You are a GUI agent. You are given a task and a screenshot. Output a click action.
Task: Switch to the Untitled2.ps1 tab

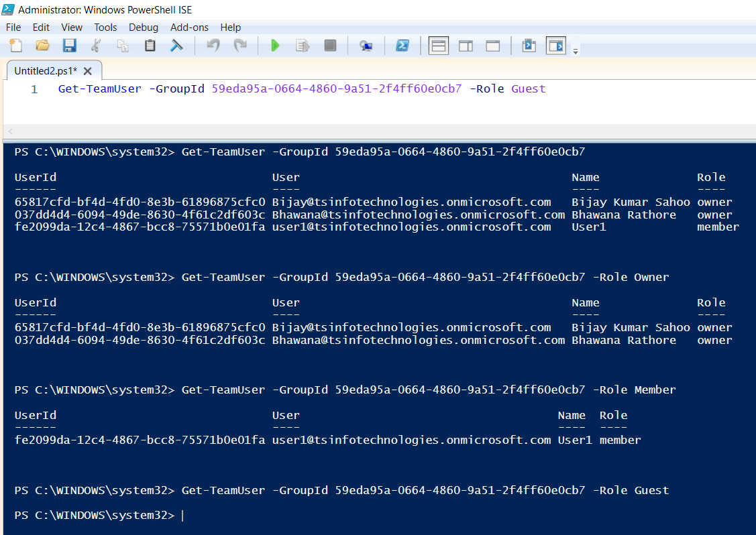pyautogui.click(x=47, y=70)
